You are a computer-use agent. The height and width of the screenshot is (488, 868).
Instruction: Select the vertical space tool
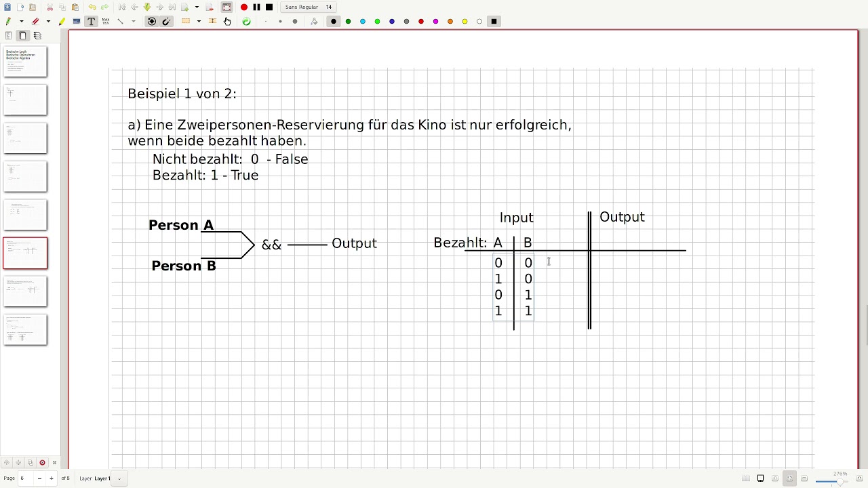(x=212, y=22)
